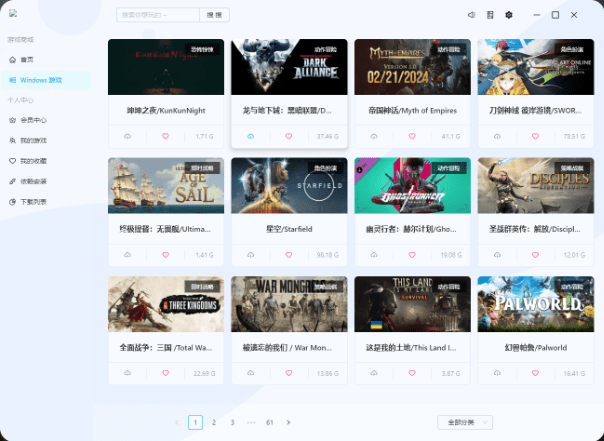Toggle the favorite heart for Total War: Three Kingdoms

(166, 373)
